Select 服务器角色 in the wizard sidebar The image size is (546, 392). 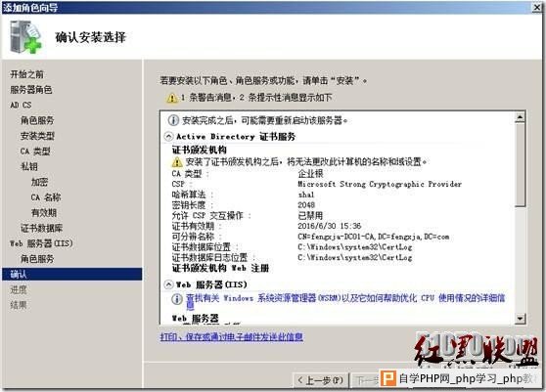(31, 89)
